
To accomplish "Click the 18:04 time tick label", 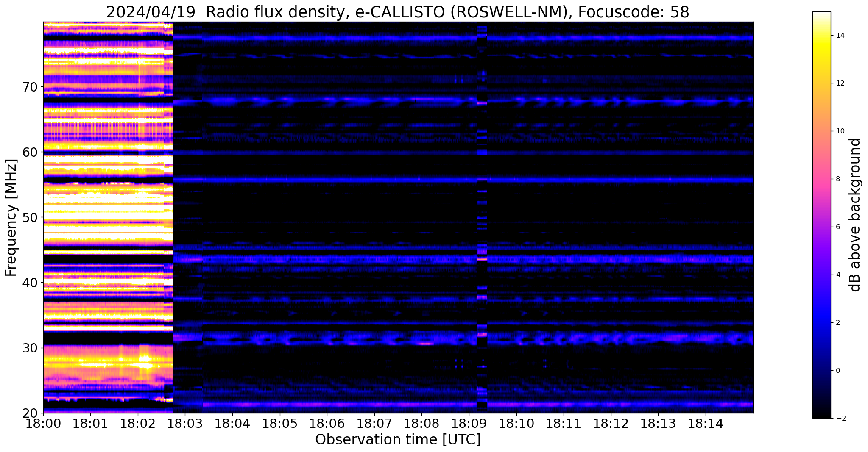I will [232, 423].
